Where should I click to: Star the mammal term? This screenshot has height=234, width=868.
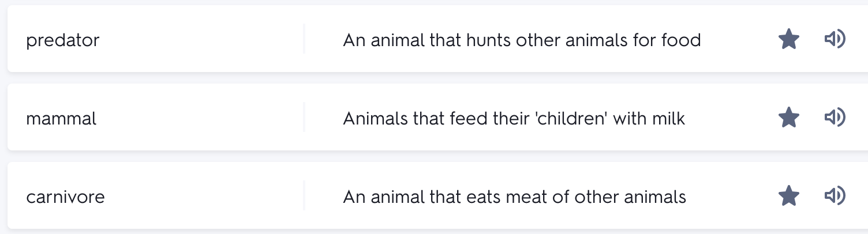pyautogui.click(x=788, y=118)
